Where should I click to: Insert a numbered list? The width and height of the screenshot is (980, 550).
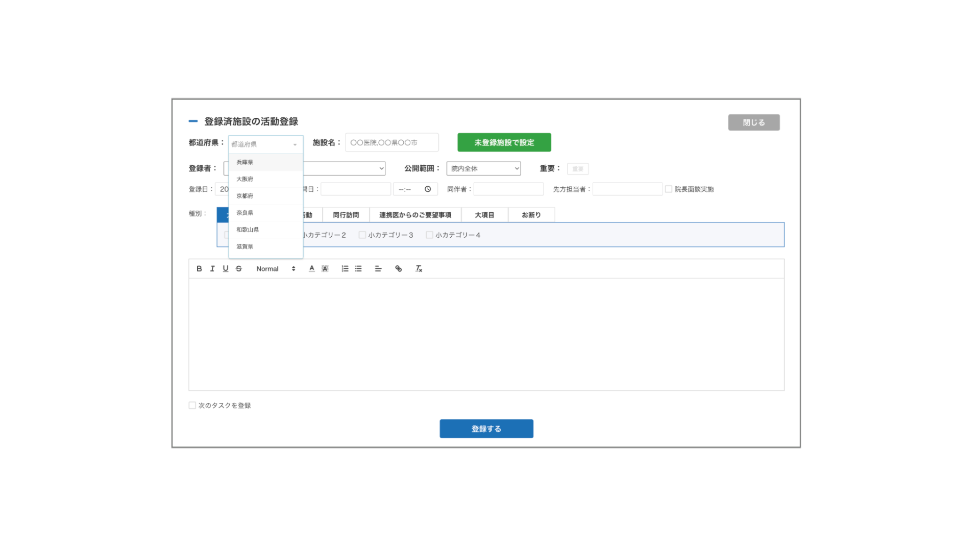(x=345, y=269)
